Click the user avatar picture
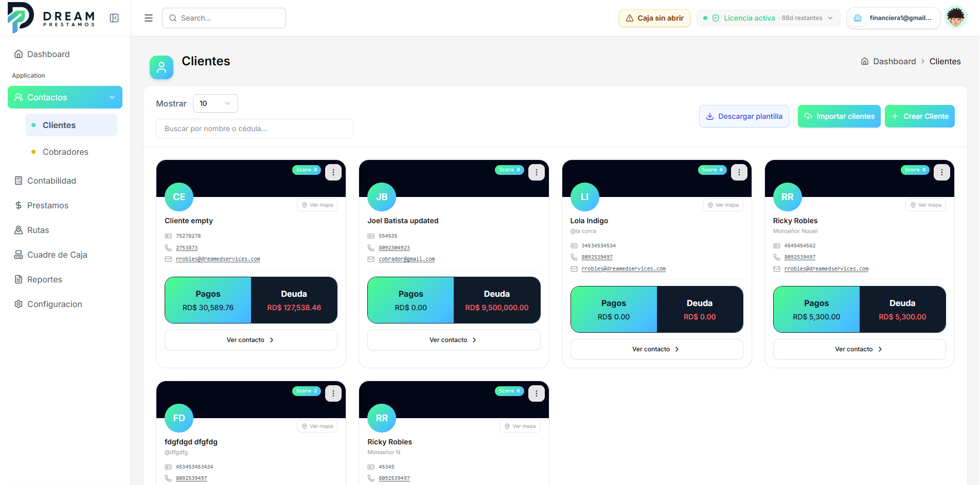 click(956, 17)
